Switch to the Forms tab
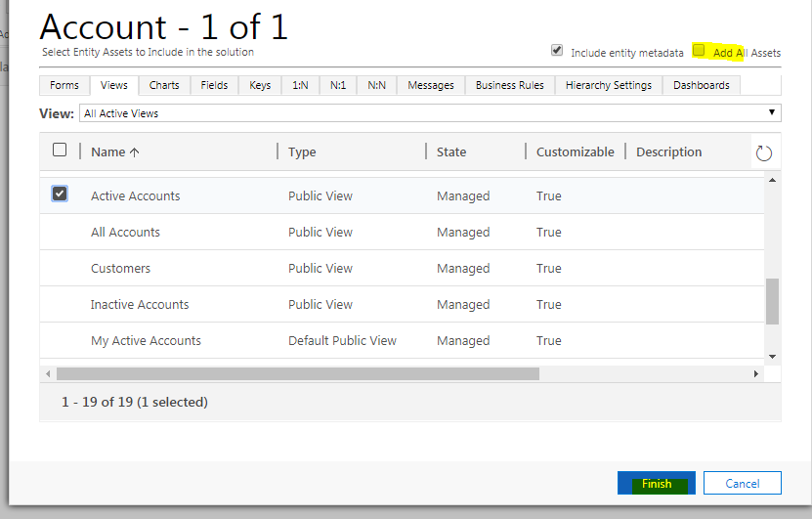 point(64,86)
